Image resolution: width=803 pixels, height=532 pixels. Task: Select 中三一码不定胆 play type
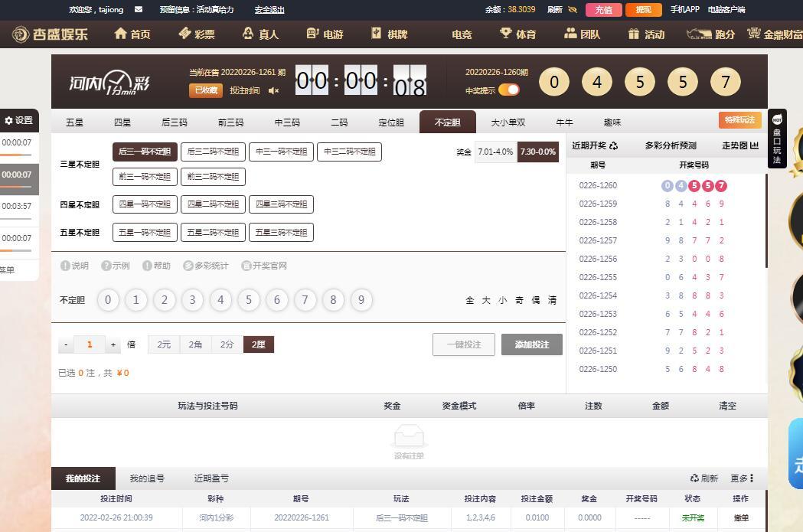click(281, 152)
